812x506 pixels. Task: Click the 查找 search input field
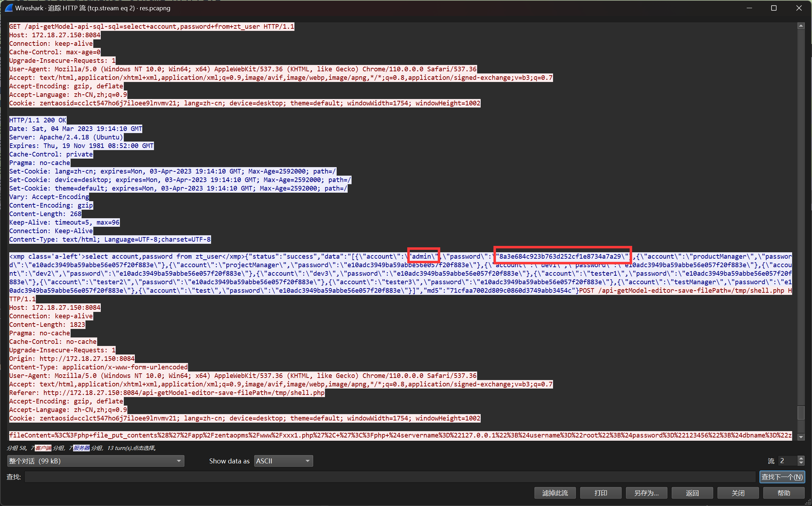coord(390,477)
